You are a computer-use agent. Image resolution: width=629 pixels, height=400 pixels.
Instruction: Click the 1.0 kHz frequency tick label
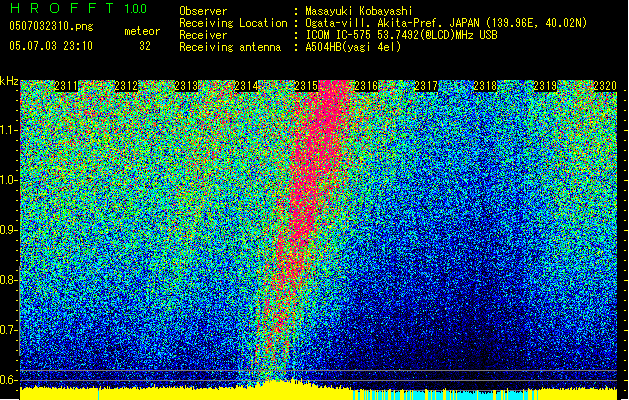coord(7,180)
